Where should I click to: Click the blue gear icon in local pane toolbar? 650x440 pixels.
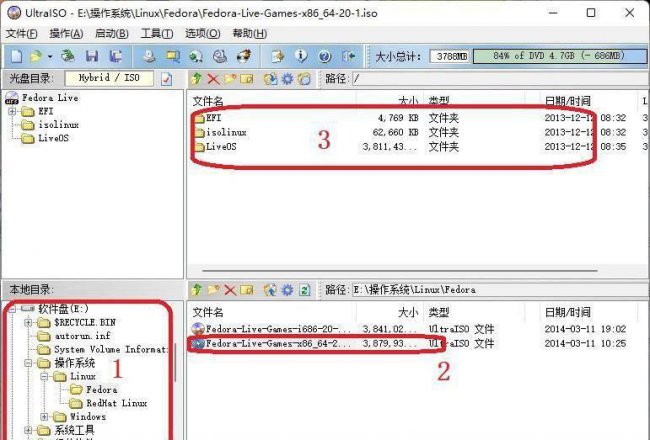click(x=287, y=289)
